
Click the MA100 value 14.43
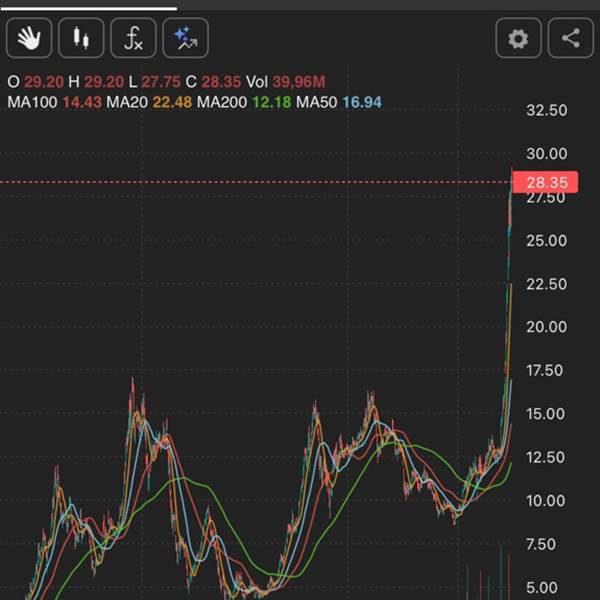point(82,102)
